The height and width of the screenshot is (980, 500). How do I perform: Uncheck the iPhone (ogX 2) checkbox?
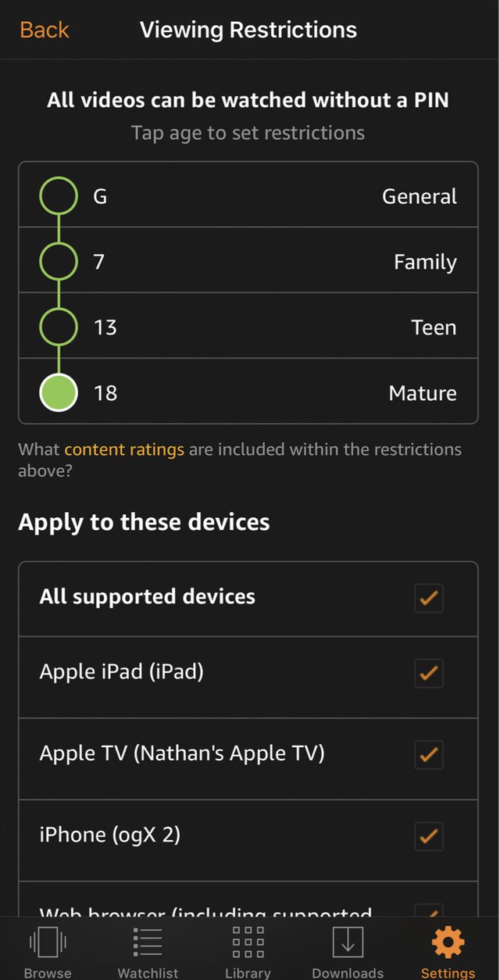point(428,836)
